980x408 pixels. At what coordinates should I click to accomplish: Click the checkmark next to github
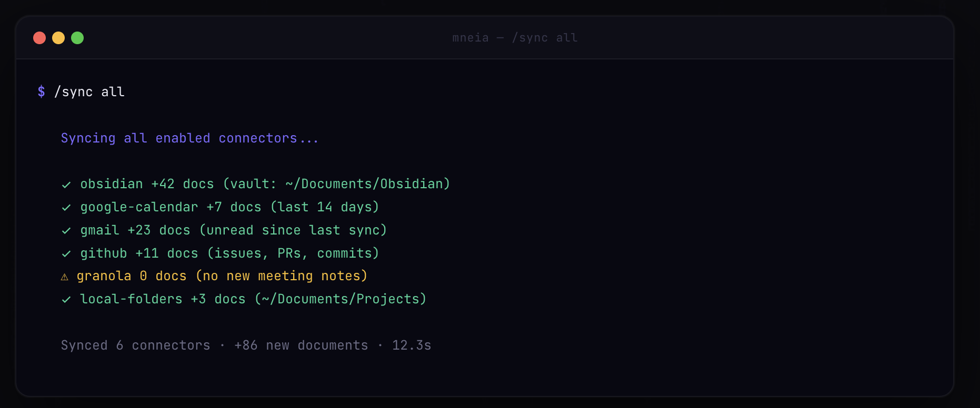[x=66, y=254]
